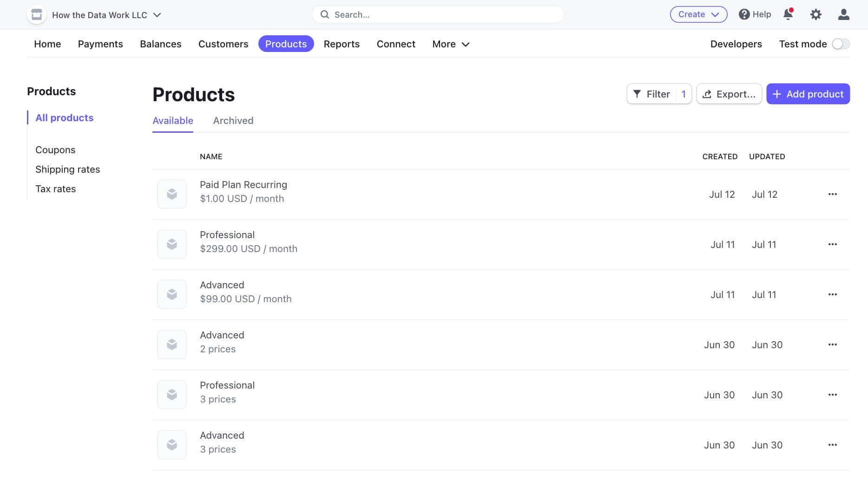Open the Create dropdown

pos(698,14)
